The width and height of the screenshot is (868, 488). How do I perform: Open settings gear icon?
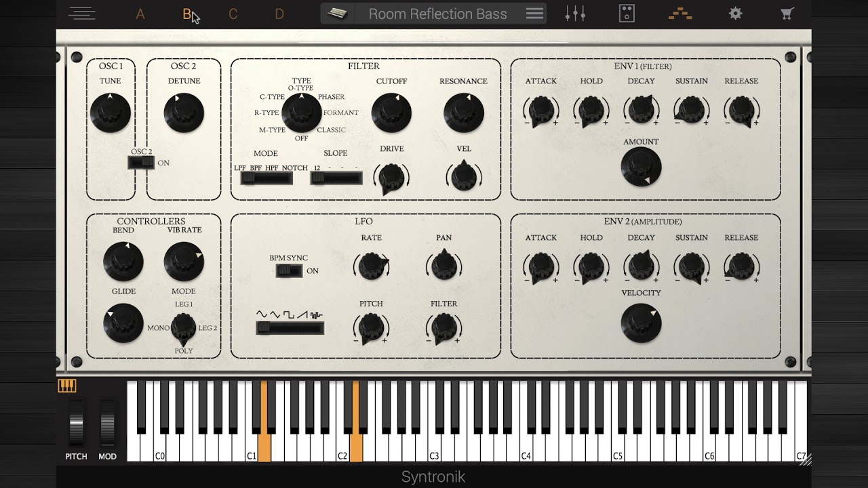pyautogui.click(x=735, y=14)
